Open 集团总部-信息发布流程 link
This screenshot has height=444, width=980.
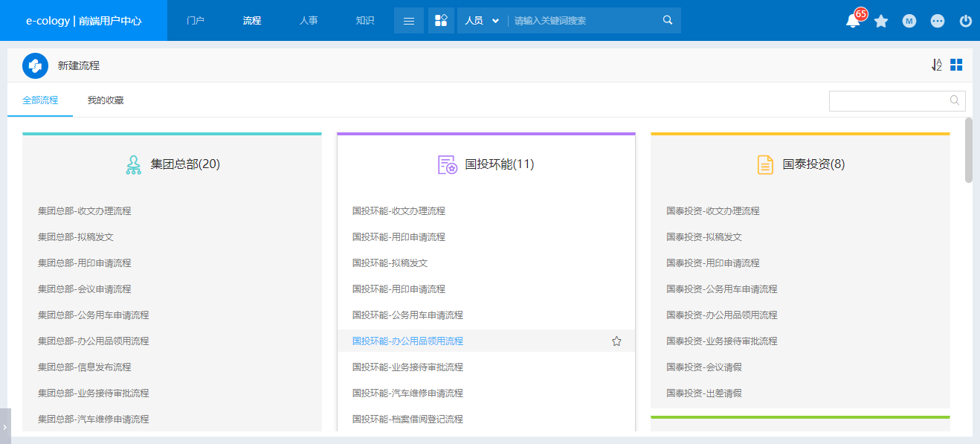point(84,367)
